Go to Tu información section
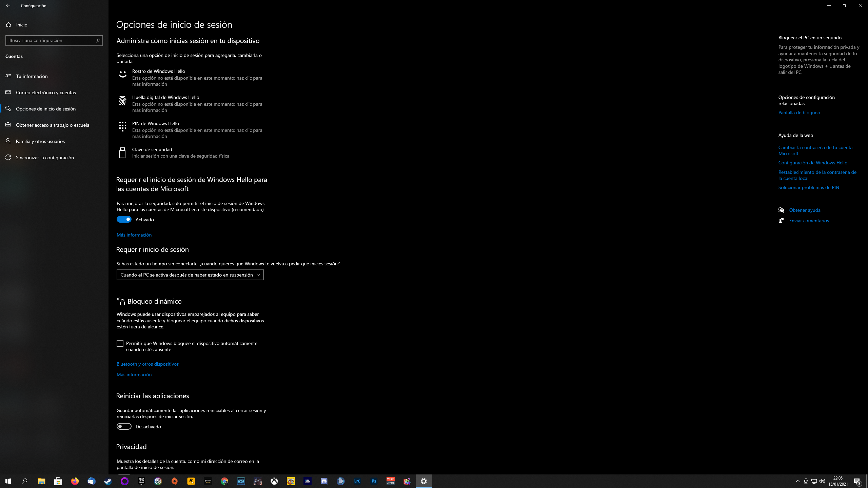868x488 pixels. click(x=32, y=76)
